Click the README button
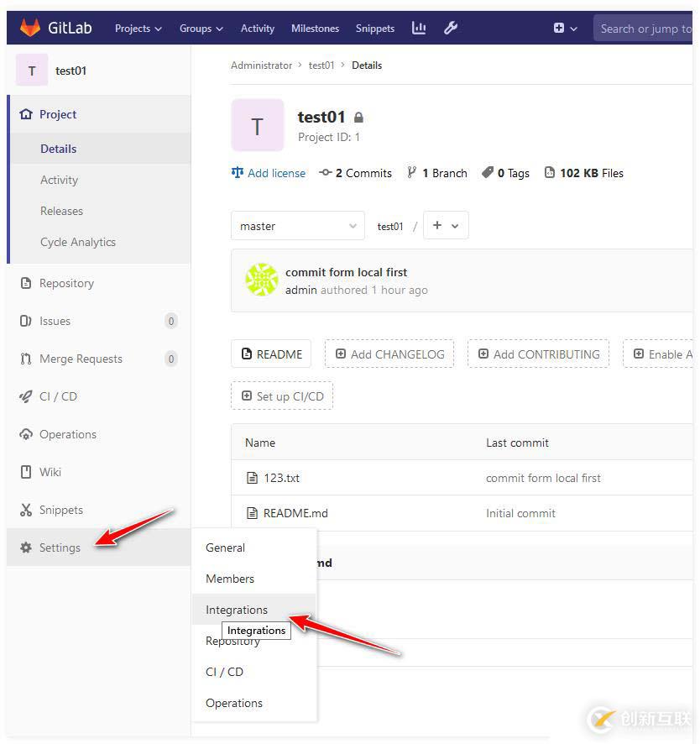Screen dimensions: 700x744 click(271, 354)
